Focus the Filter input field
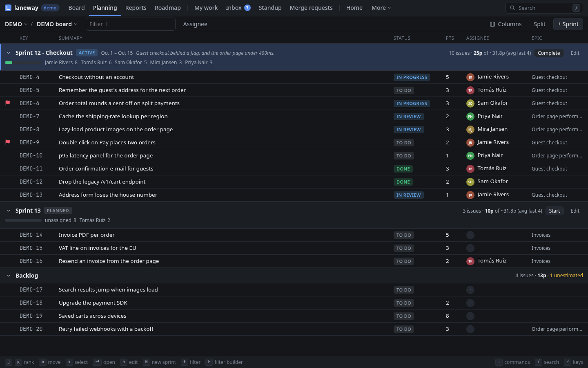The image size is (588, 368). (131, 24)
